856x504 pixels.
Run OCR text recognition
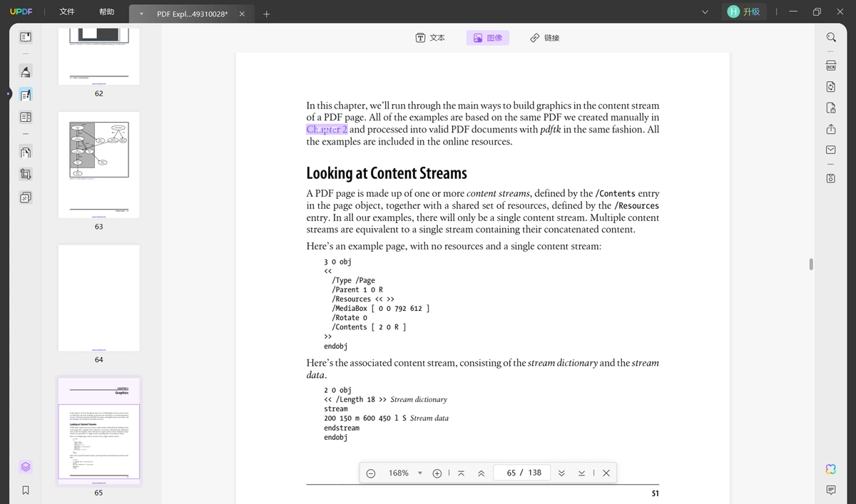pyautogui.click(x=831, y=65)
